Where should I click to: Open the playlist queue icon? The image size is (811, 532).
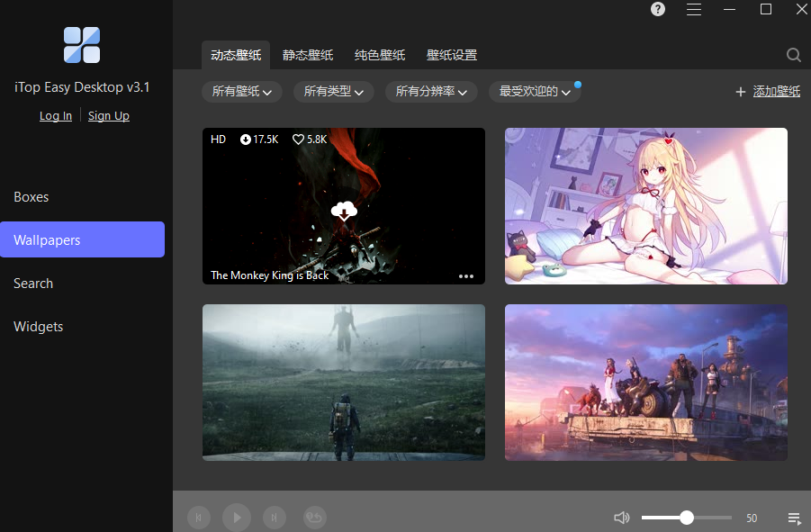click(x=794, y=518)
